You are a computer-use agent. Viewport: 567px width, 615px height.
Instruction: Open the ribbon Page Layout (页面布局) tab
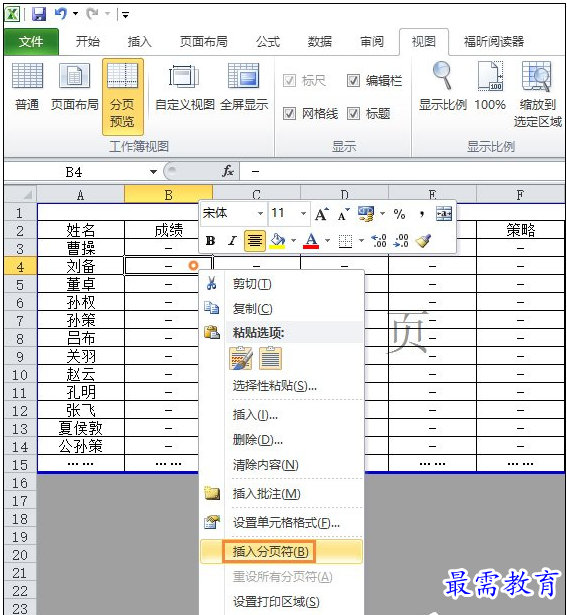click(204, 42)
